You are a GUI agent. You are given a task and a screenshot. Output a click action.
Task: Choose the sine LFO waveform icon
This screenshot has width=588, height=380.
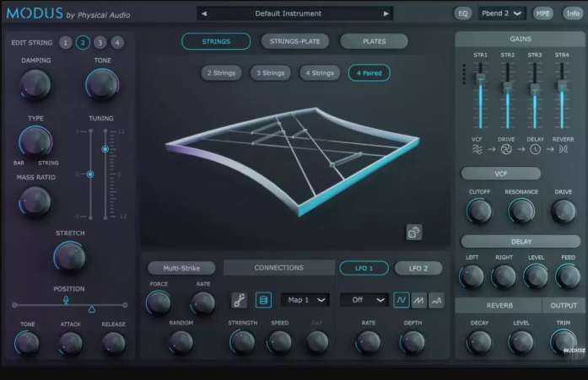pos(402,300)
